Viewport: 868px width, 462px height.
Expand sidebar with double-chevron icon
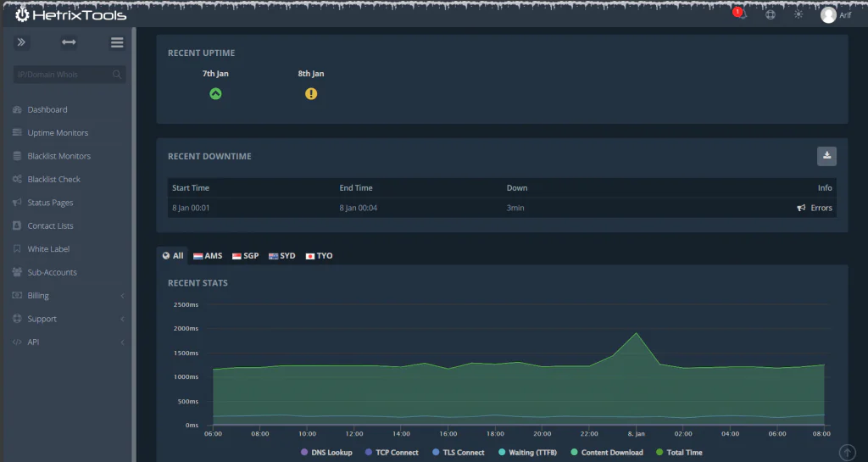[21, 42]
